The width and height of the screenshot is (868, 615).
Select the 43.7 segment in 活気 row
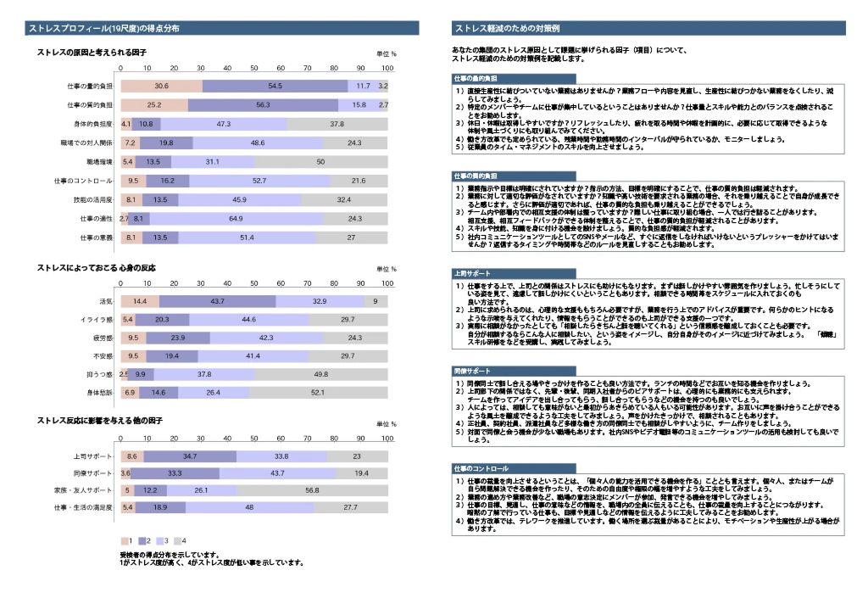(218, 301)
